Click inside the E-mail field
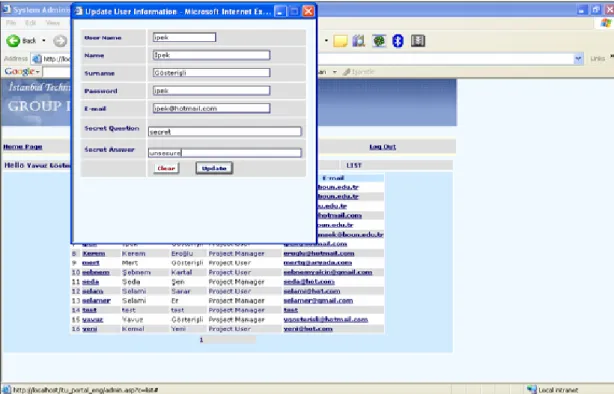The height and width of the screenshot is (394, 614). point(211,108)
